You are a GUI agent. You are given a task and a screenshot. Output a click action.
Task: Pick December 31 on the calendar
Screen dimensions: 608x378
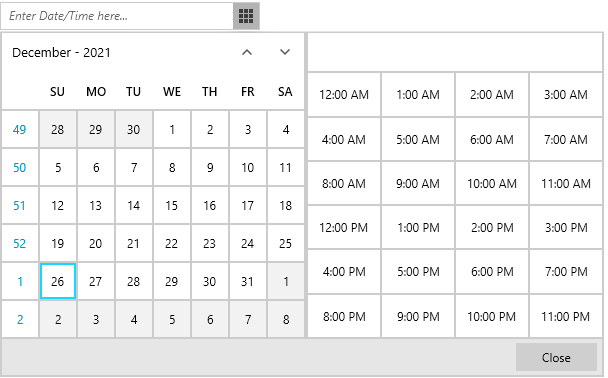click(247, 281)
